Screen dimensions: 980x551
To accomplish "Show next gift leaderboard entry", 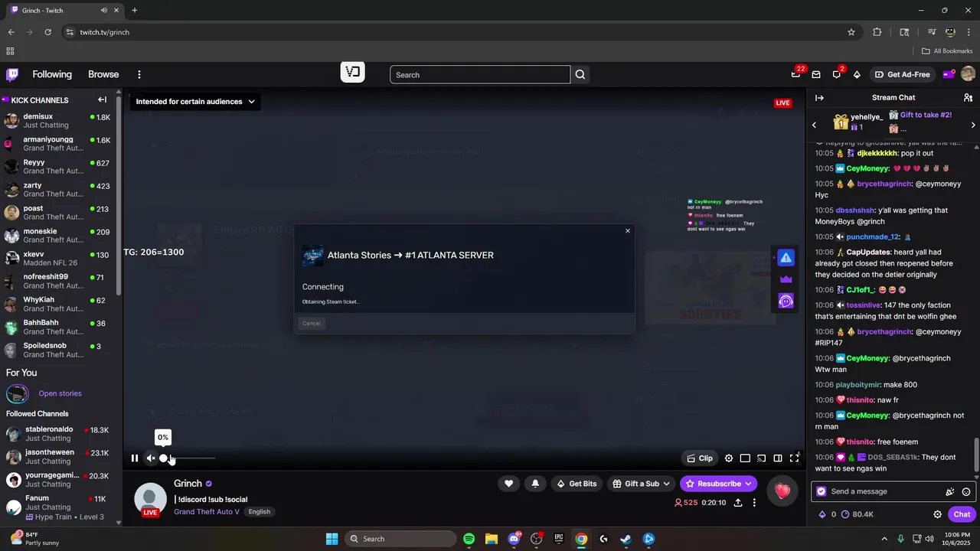I will (x=973, y=125).
